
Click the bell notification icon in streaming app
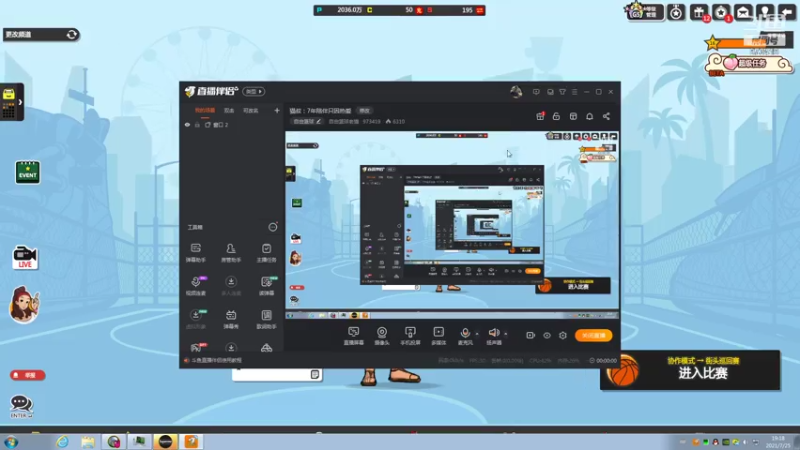click(589, 116)
